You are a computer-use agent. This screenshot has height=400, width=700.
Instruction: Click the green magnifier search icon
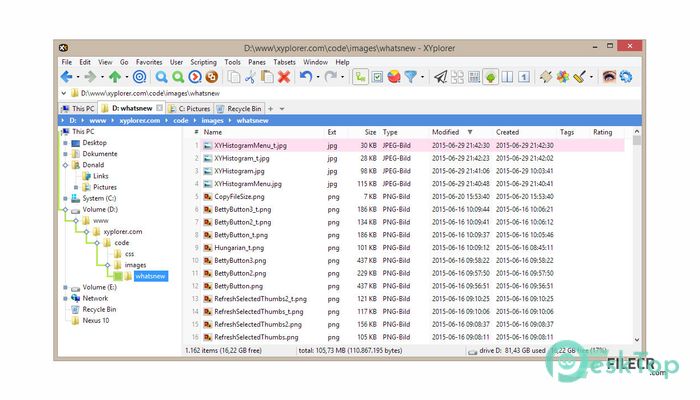(178, 77)
